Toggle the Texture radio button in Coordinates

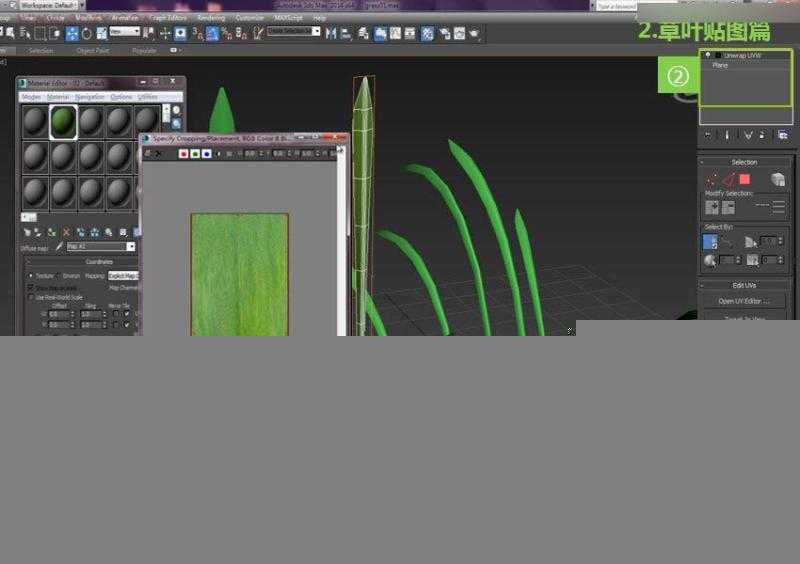pos(31,276)
